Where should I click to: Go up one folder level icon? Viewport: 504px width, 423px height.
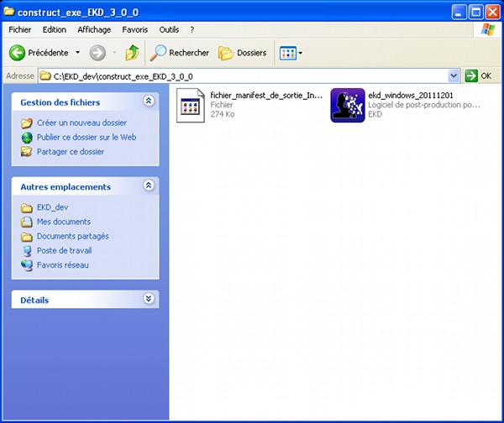pos(132,52)
